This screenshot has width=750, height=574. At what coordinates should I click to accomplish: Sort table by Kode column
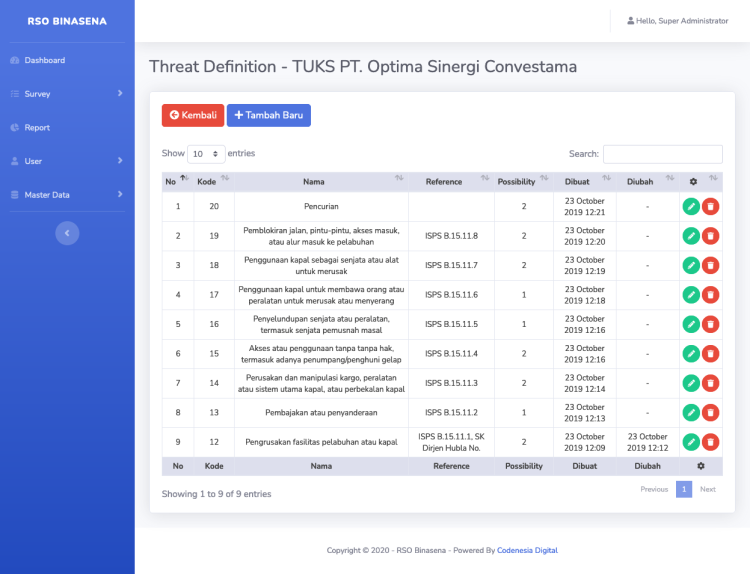214,182
